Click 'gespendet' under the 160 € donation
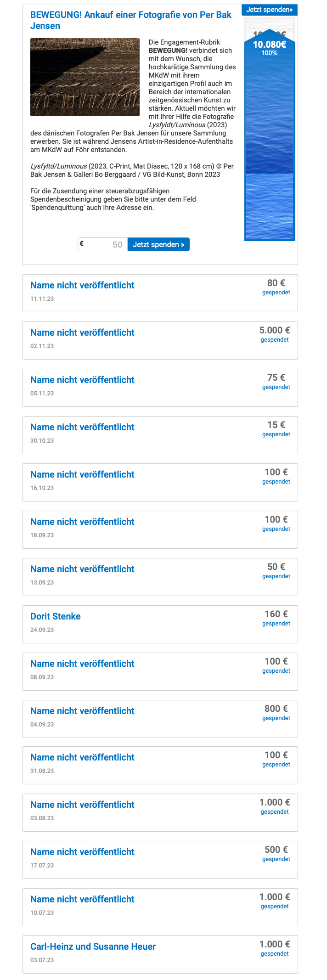Screen dimensions: 327x980 coord(276,624)
